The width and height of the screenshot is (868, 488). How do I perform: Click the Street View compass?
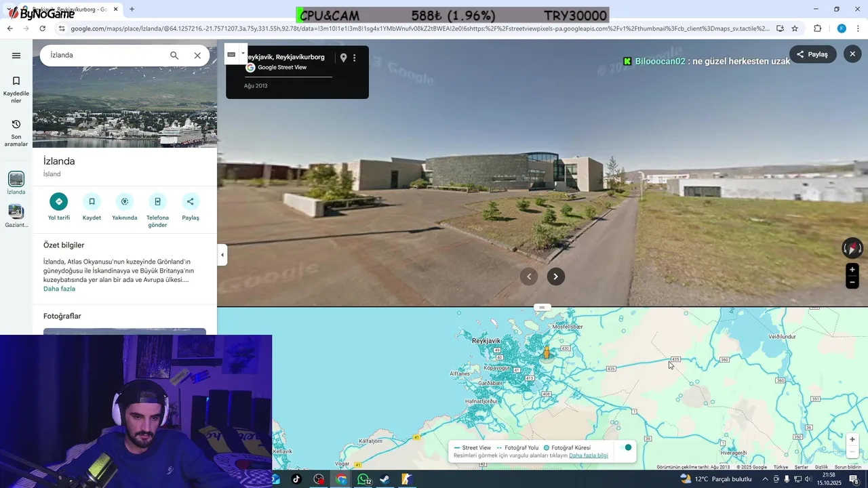pyautogui.click(x=852, y=248)
